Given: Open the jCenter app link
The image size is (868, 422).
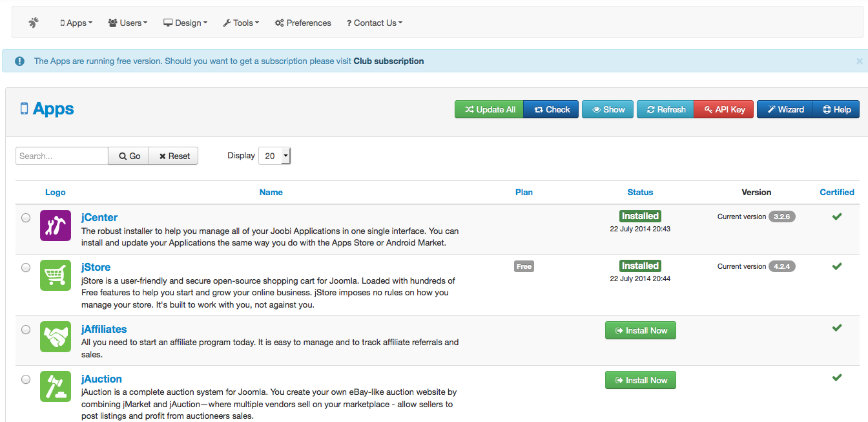Looking at the screenshot, I should click(99, 217).
